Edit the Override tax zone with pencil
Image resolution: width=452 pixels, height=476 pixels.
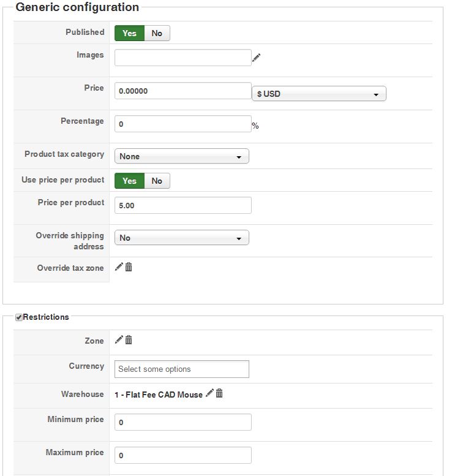tap(119, 267)
